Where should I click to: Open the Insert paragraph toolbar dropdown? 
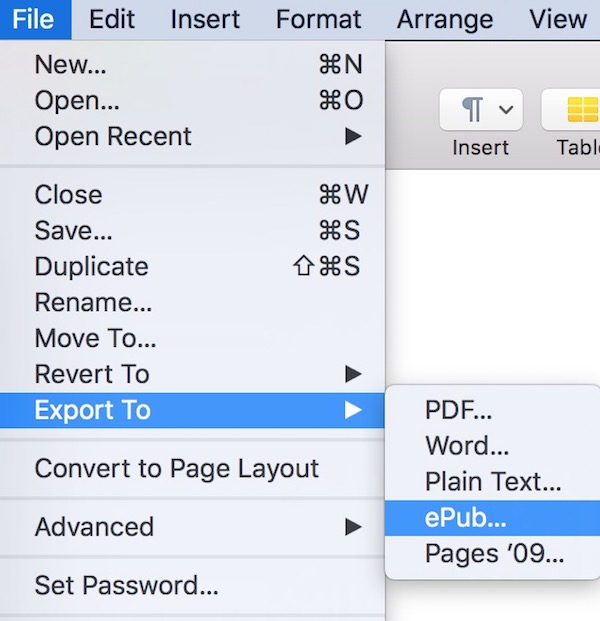point(480,110)
